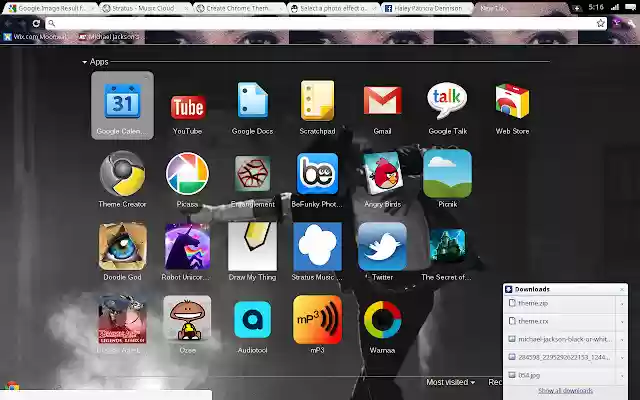Screen dimensions: 640x400
Task: Expand the Most visited dropdown
Action: click(451, 382)
